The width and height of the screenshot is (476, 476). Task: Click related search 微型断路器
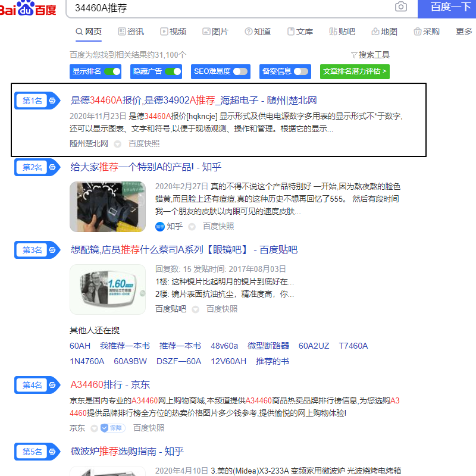click(268, 346)
